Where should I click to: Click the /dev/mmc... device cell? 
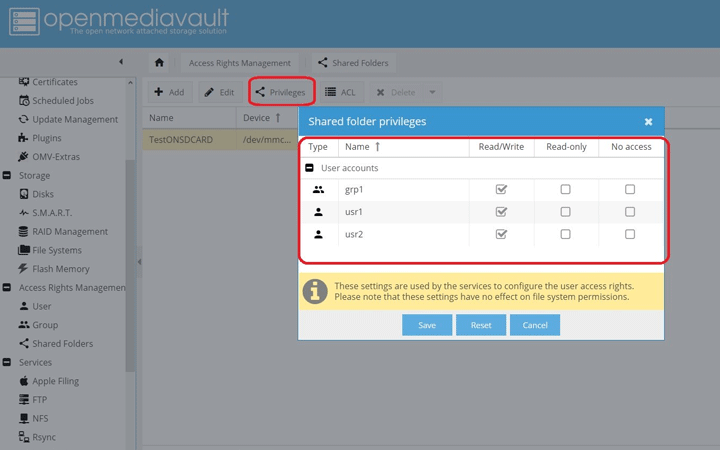pos(267,140)
